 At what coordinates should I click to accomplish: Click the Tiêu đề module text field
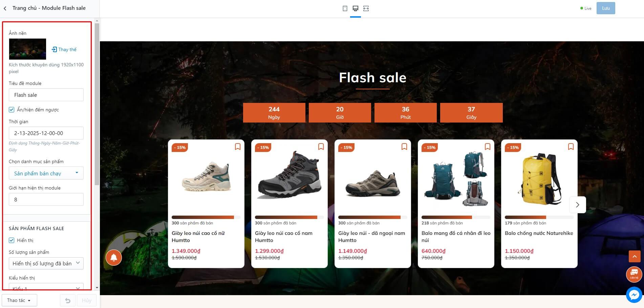pyautogui.click(x=46, y=95)
